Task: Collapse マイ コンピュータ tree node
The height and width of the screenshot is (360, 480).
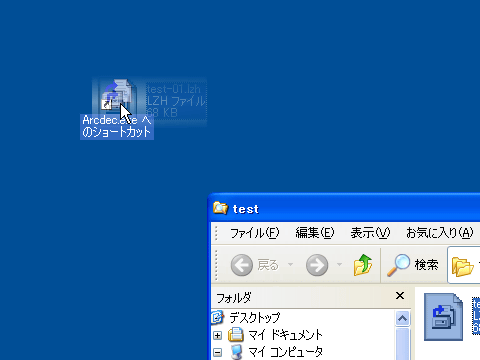Action: click(218, 352)
